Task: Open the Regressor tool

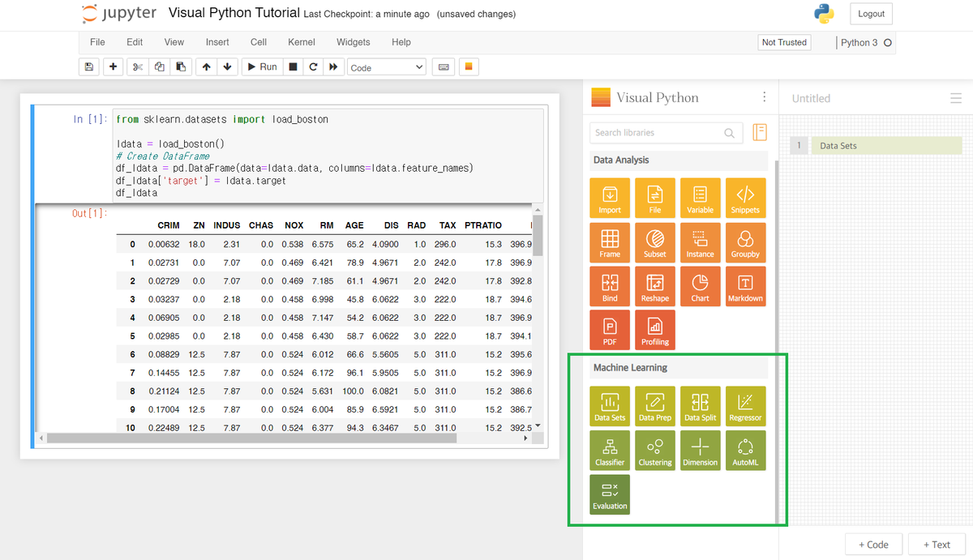Action: pyautogui.click(x=745, y=406)
